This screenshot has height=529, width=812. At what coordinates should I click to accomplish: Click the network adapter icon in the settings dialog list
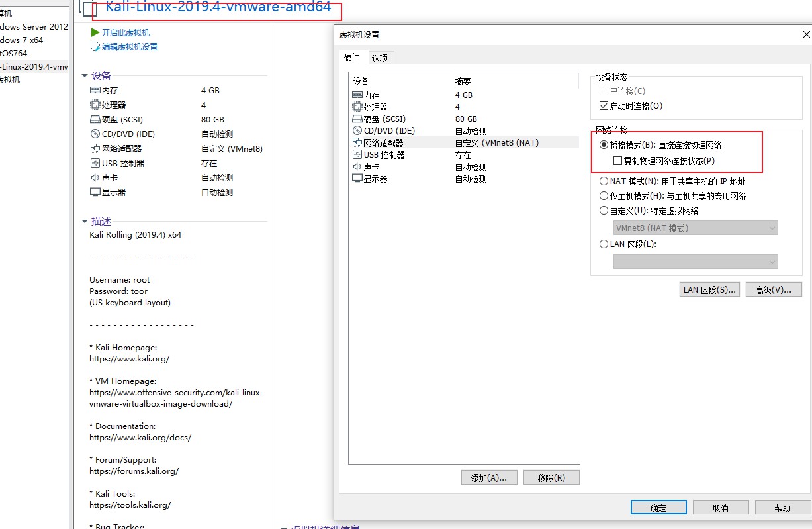pyautogui.click(x=357, y=143)
